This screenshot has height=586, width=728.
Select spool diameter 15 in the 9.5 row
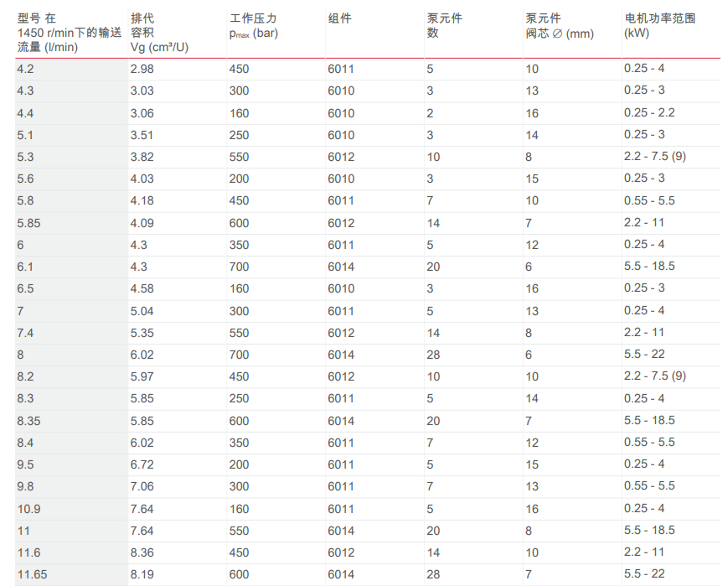[532, 465]
